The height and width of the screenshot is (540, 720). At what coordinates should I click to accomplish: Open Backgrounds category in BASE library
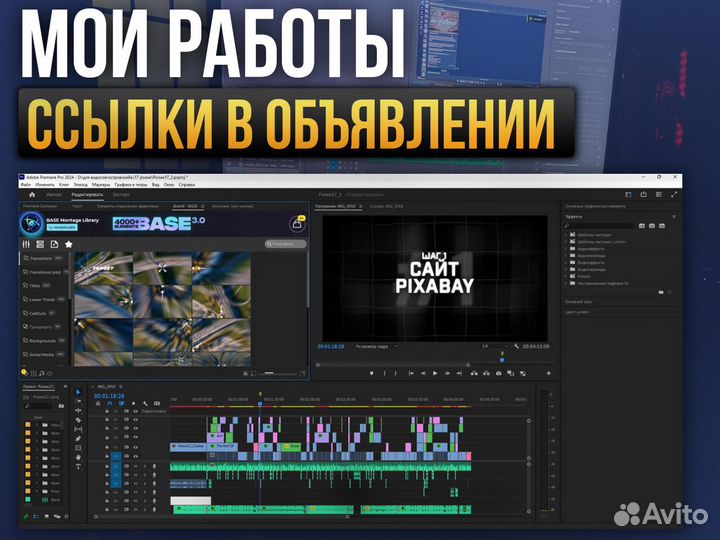(44, 341)
